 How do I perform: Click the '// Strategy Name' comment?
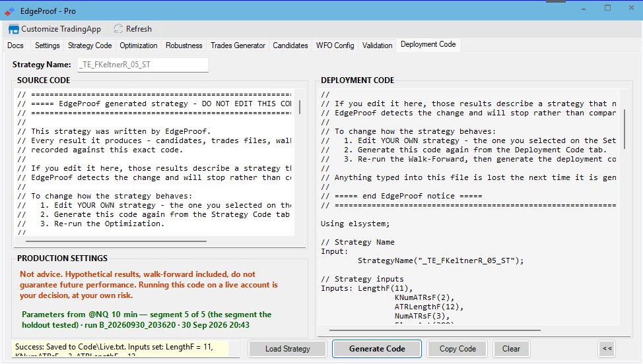click(358, 242)
